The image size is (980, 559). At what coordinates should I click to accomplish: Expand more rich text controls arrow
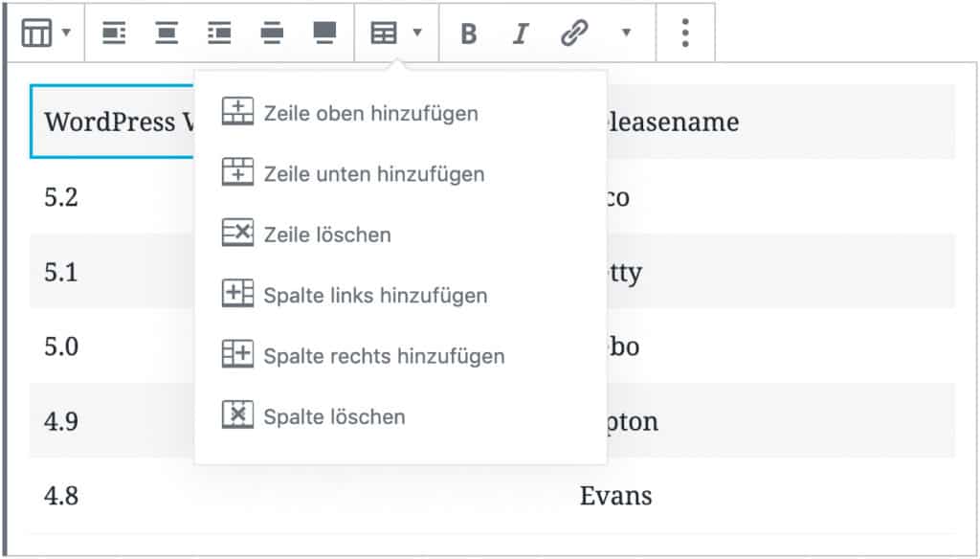626,32
